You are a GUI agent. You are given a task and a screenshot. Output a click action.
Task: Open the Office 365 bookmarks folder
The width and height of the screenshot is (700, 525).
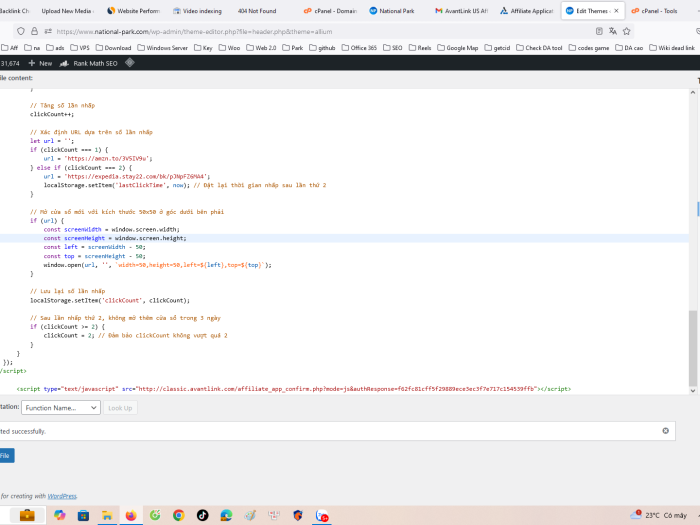(359, 48)
